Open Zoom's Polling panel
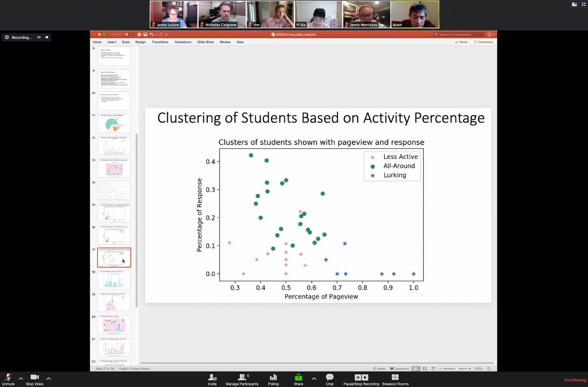Viewport: 588px width, 387px height. click(x=273, y=378)
